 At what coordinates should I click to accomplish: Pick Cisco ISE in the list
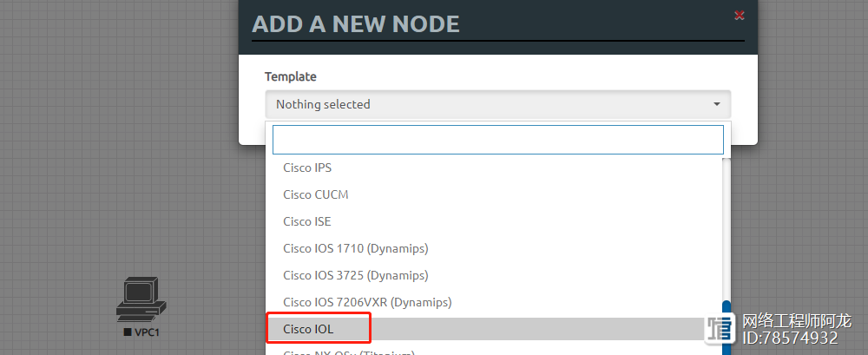[x=306, y=221]
